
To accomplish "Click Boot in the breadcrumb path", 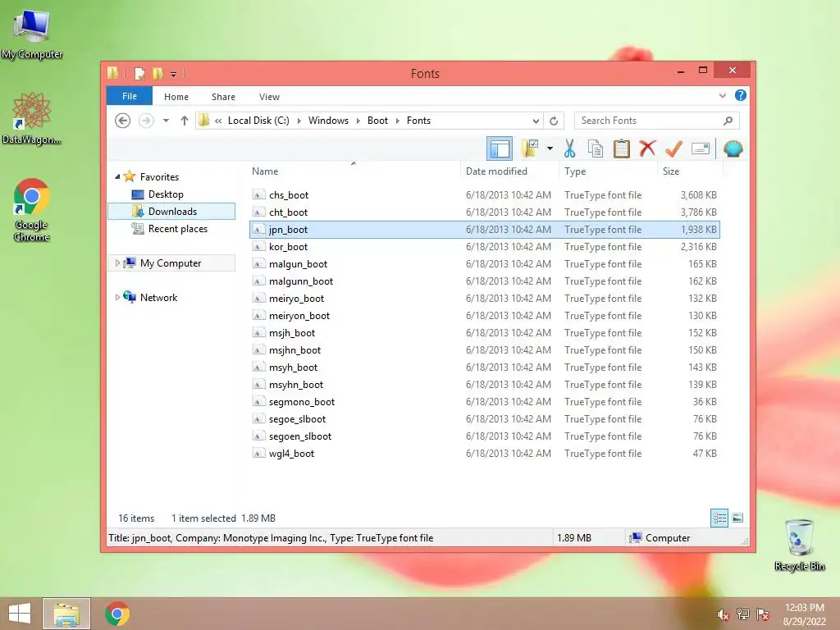I will pos(377,121).
